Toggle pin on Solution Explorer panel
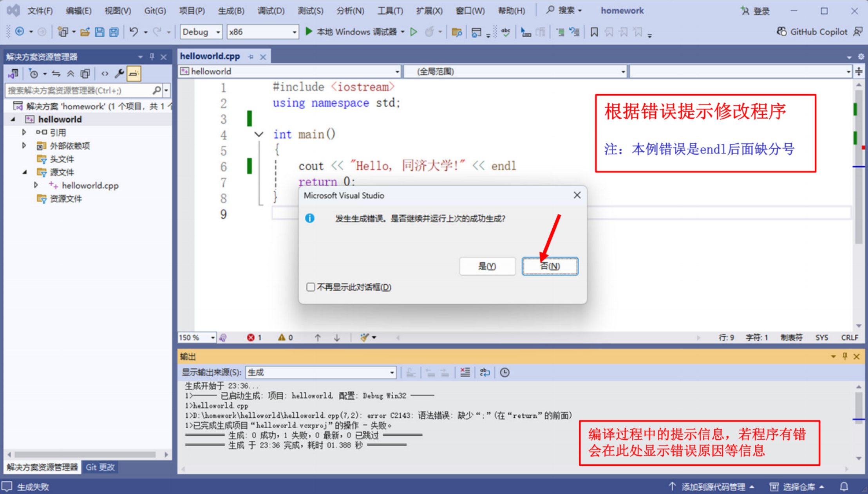This screenshot has width=868, height=494. click(x=152, y=57)
